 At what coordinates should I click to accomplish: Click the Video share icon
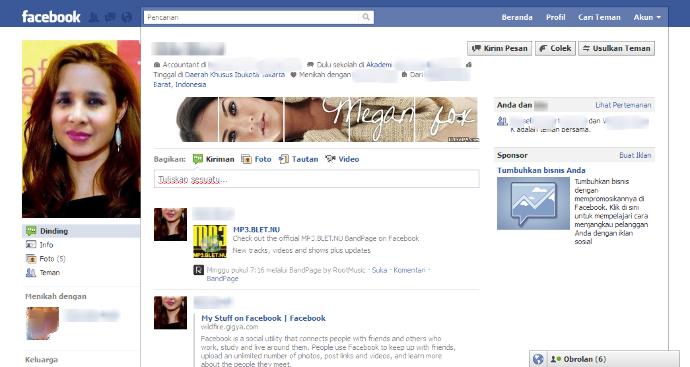point(330,159)
